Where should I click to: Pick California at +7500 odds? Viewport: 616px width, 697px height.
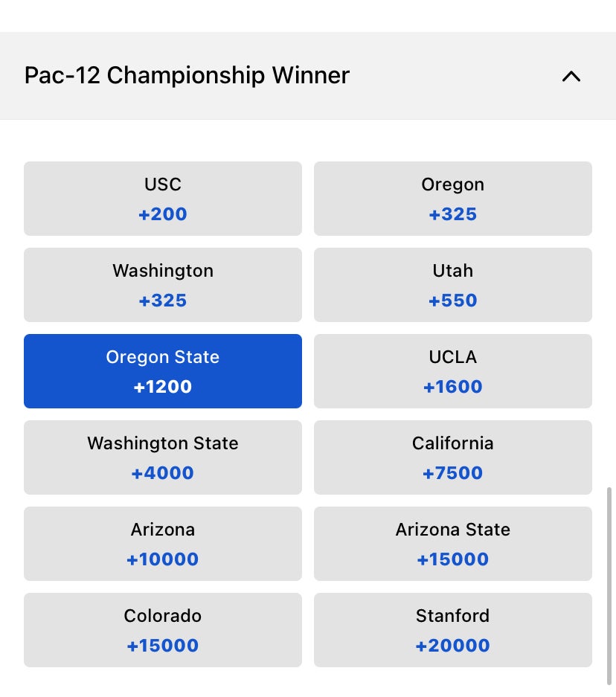pyautogui.click(x=452, y=457)
